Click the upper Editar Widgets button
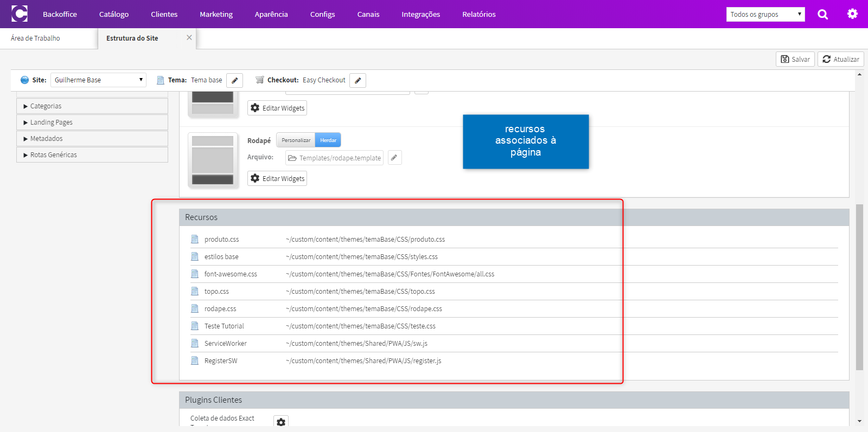This screenshot has height=432, width=868. pos(277,108)
